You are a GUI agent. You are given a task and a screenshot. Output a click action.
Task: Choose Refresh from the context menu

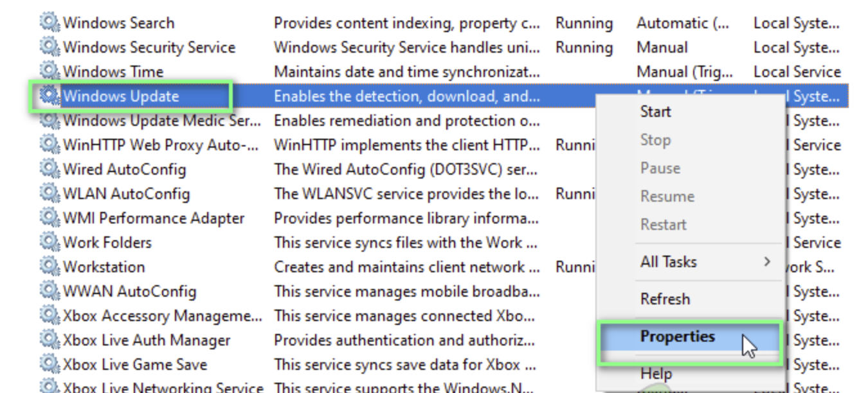(665, 299)
